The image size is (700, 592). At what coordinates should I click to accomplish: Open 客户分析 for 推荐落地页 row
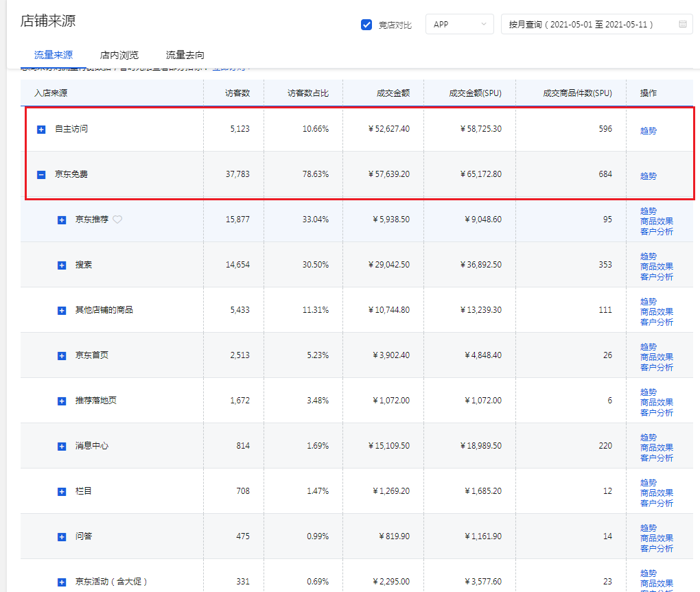[657, 413]
